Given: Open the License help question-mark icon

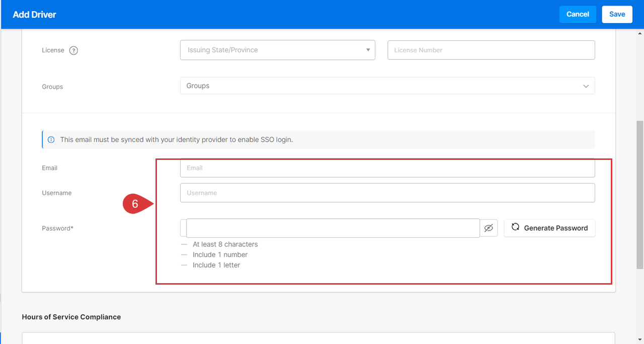Looking at the screenshot, I should point(73,50).
